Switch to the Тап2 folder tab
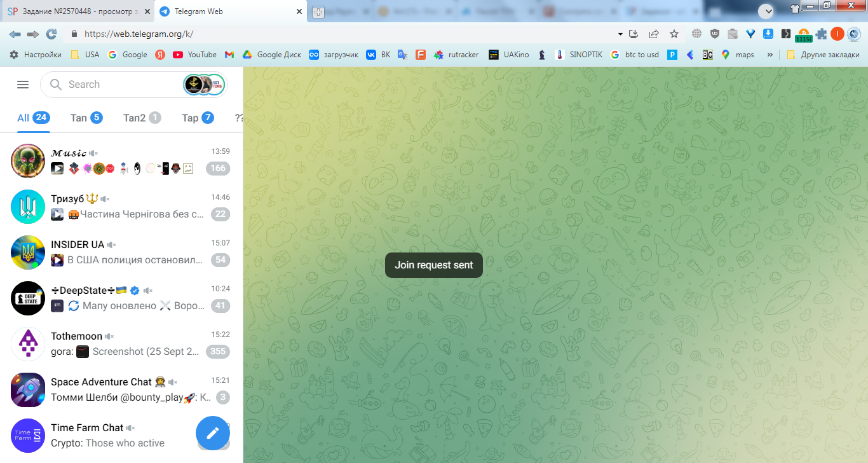Image resolution: width=868 pixels, height=463 pixels. coord(142,118)
